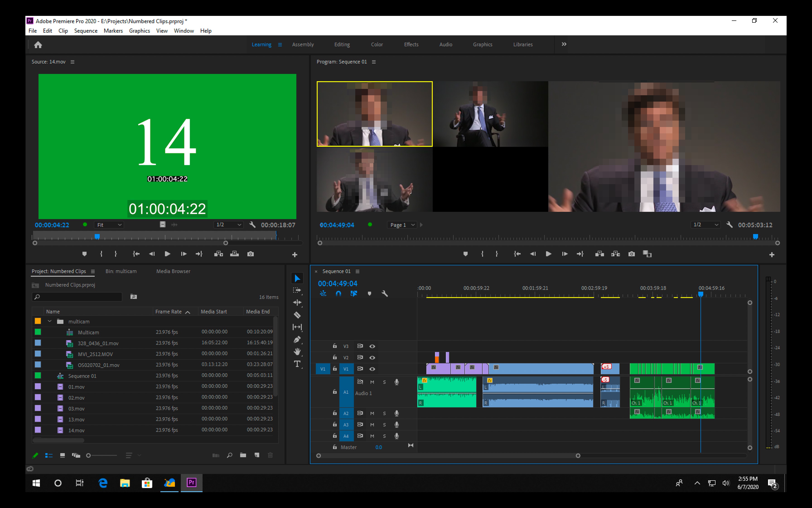The width and height of the screenshot is (812, 508).
Task: Open Project panel menu
Action: click(x=93, y=271)
